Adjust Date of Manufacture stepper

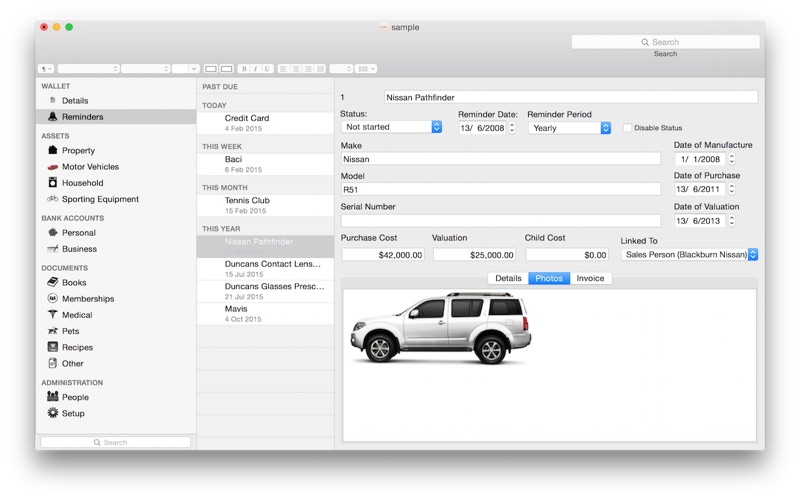[732, 159]
